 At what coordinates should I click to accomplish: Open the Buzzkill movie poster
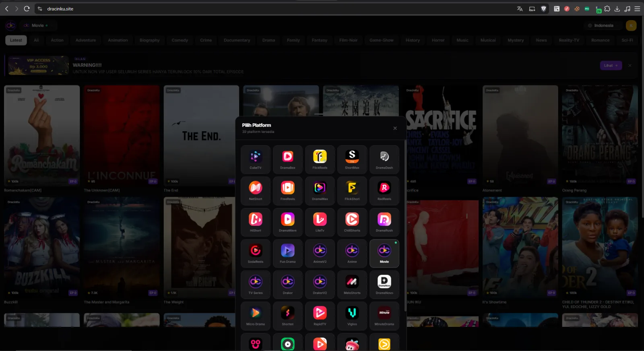[x=42, y=247]
